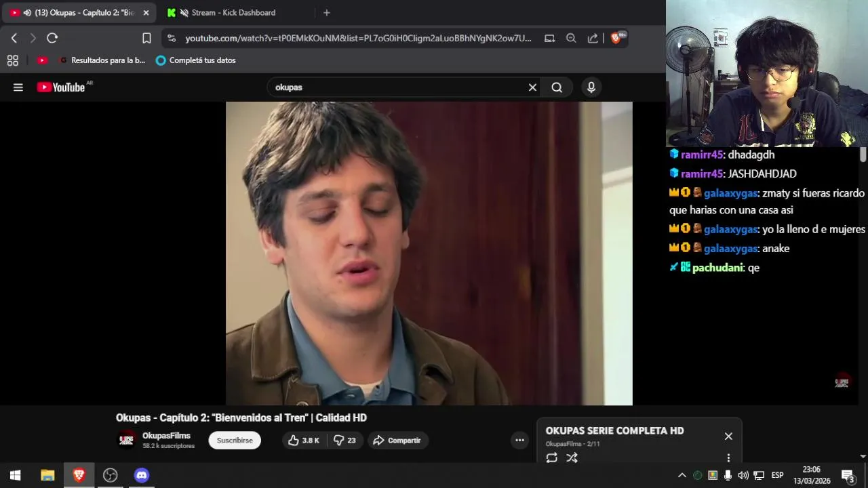Subscribe with the Suscribirse button
This screenshot has width=868, height=488.
[x=235, y=441]
